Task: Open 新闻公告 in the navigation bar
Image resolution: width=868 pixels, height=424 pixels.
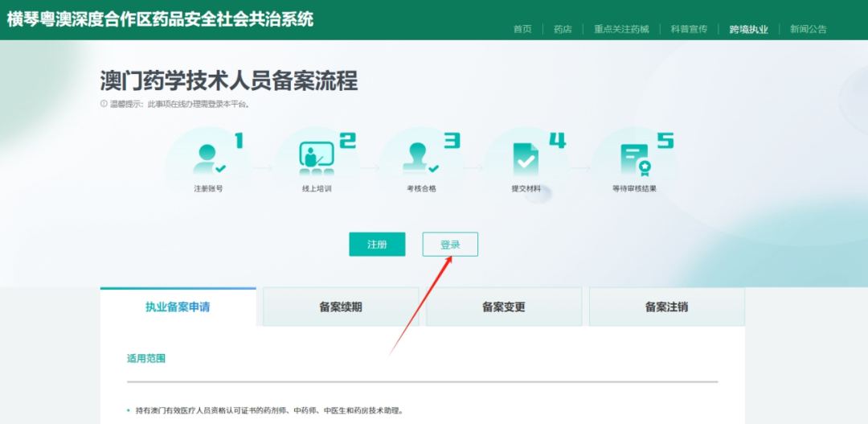Action: click(x=809, y=30)
